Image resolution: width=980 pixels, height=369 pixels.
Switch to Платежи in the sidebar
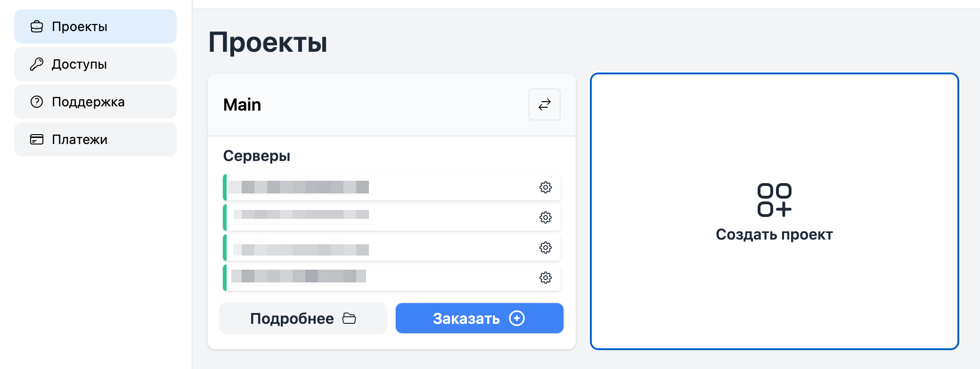pyautogui.click(x=95, y=139)
